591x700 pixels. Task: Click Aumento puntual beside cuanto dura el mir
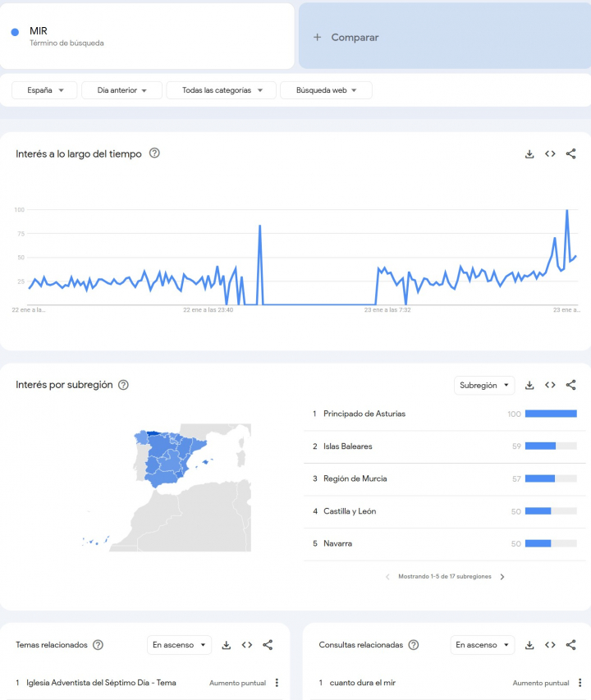pos(541,683)
